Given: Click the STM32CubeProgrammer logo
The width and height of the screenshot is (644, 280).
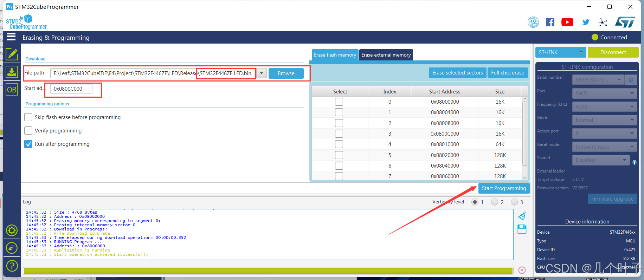Looking at the screenshot, I should (26, 22).
